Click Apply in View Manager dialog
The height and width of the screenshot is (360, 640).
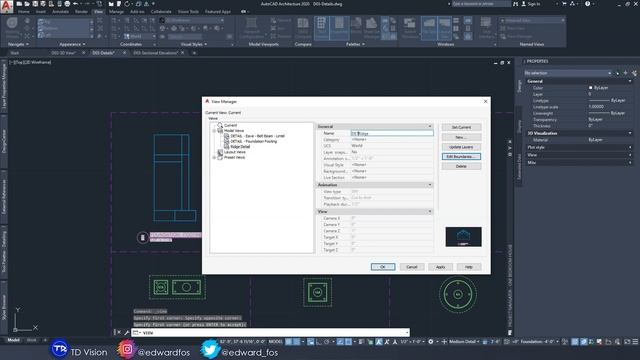[440, 267]
